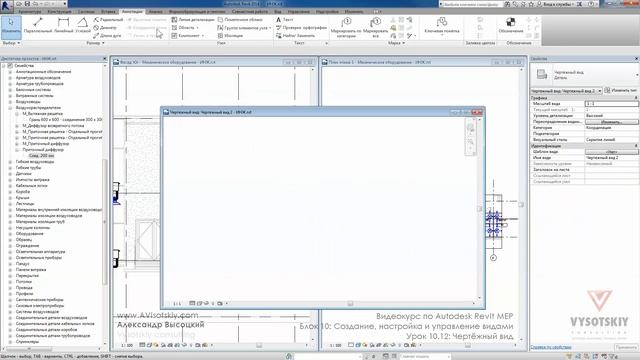Open Найти/Заменить text tool

pyautogui.click(x=296, y=36)
